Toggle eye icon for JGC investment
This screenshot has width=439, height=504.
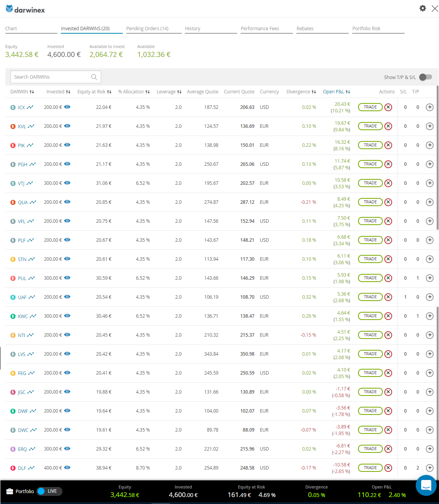pyautogui.click(x=67, y=392)
